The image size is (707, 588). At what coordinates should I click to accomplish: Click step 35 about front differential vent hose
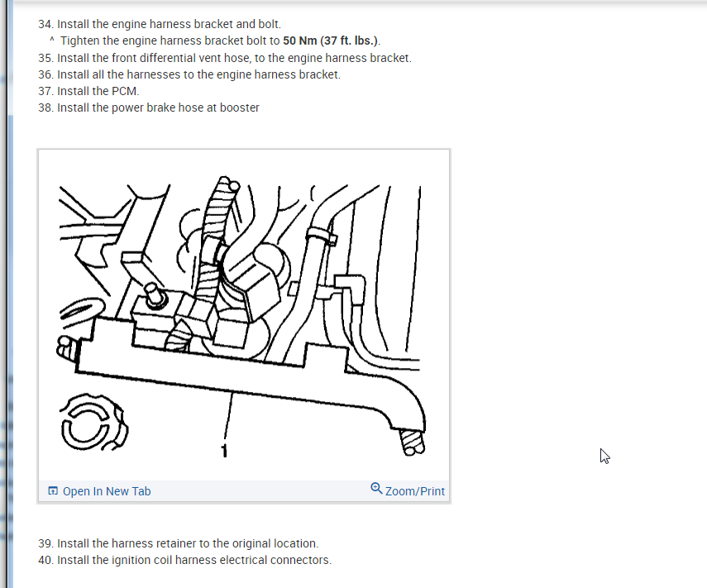tap(225, 58)
